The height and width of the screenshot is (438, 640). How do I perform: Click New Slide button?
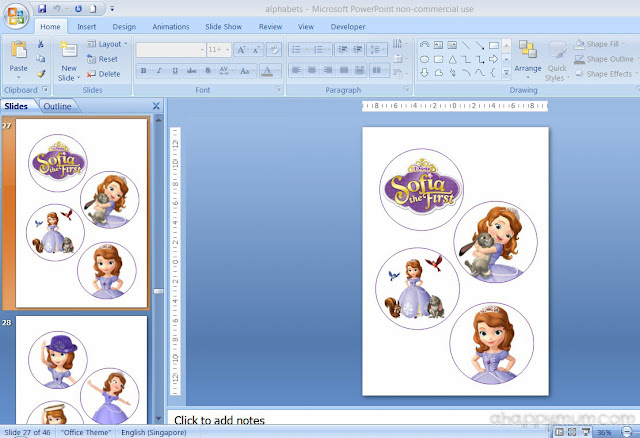coord(69,60)
